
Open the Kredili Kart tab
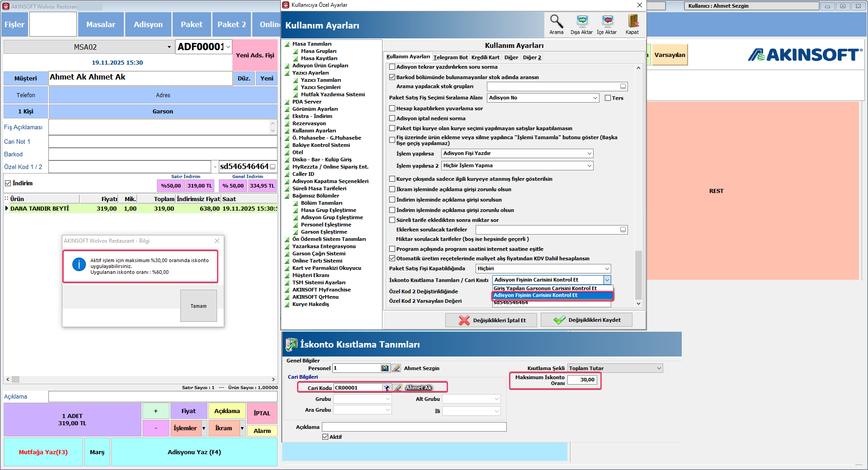coord(485,57)
